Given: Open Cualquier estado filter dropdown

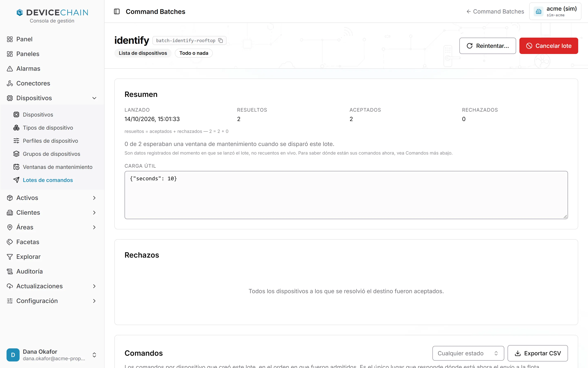Looking at the screenshot, I should coord(468,353).
